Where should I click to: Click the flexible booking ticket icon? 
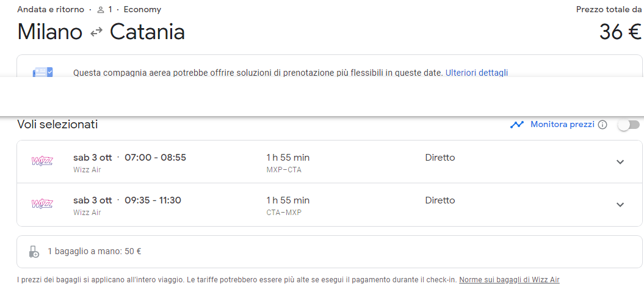(42, 73)
